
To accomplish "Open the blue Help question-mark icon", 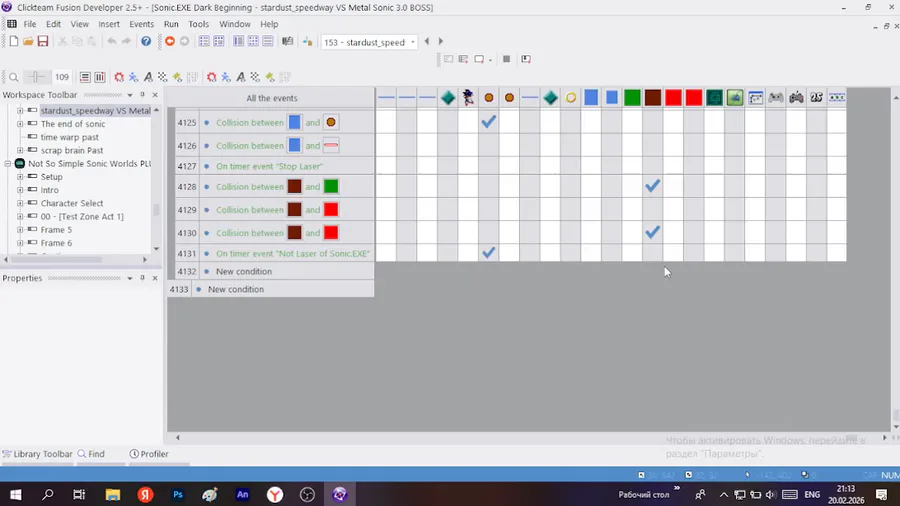I will click(146, 41).
